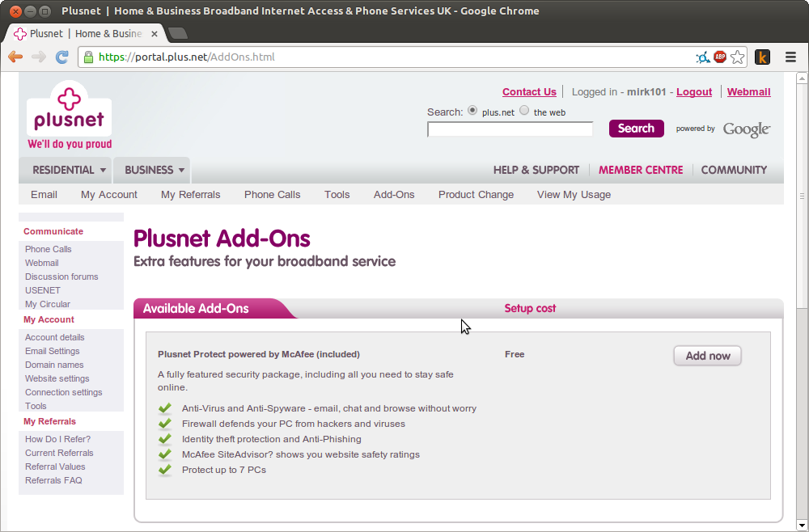Open Account details in the sidebar

[x=55, y=337]
